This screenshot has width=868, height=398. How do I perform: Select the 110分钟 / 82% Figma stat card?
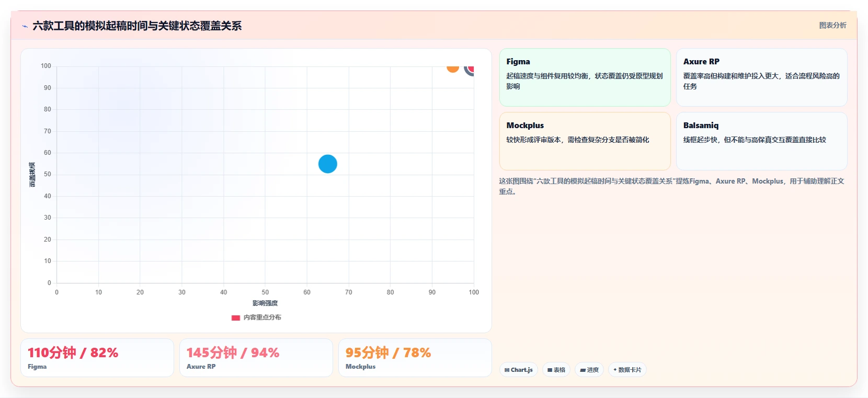(x=97, y=358)
